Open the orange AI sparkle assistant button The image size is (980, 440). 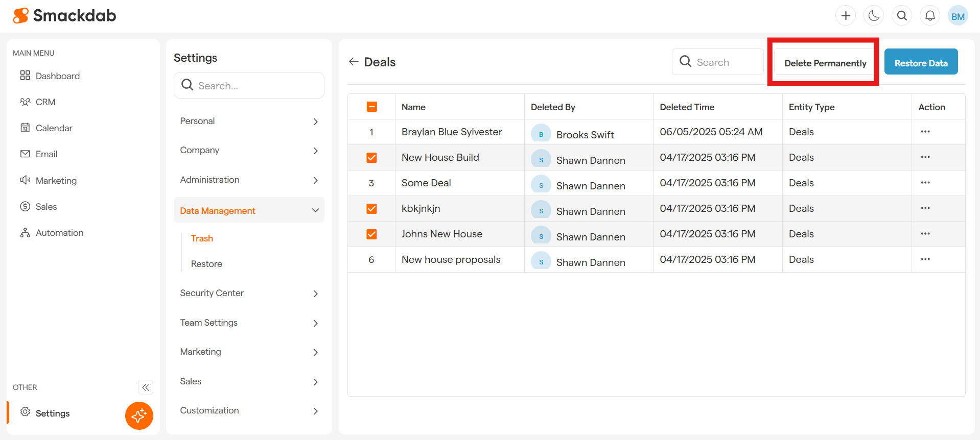[139, 415]
